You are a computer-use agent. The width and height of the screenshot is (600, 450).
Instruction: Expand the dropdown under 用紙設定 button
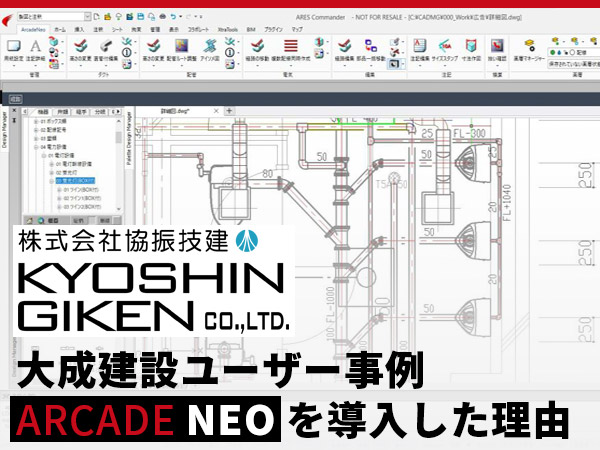coord(13,65)
